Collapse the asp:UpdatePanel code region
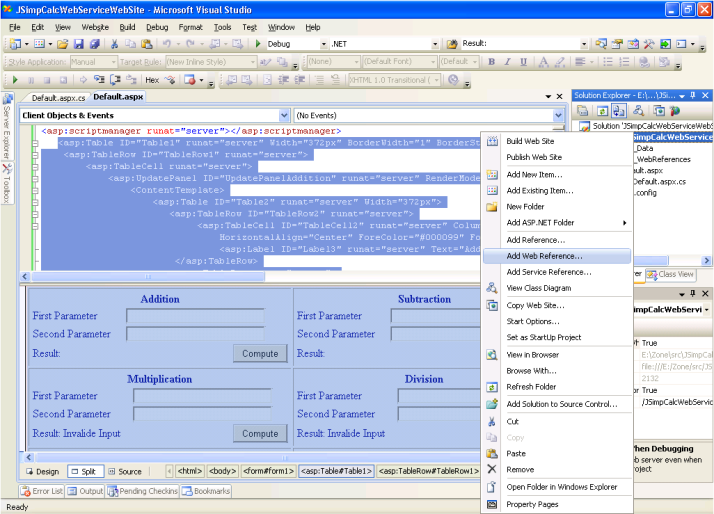The image size is (714, 514). (x=36, y=178)
